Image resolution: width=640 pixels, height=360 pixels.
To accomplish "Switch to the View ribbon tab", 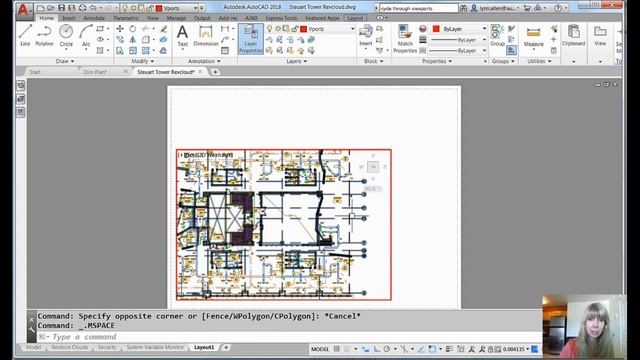I will point(152,18).
